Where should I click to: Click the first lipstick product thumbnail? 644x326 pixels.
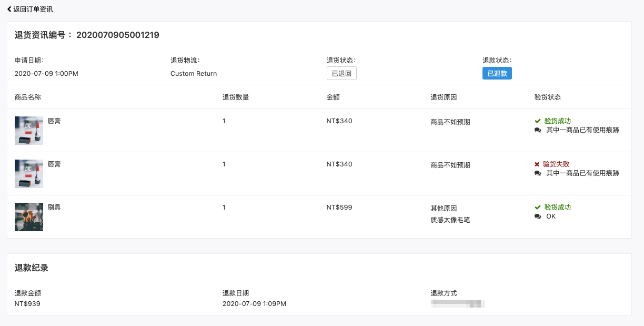point(29,131)
